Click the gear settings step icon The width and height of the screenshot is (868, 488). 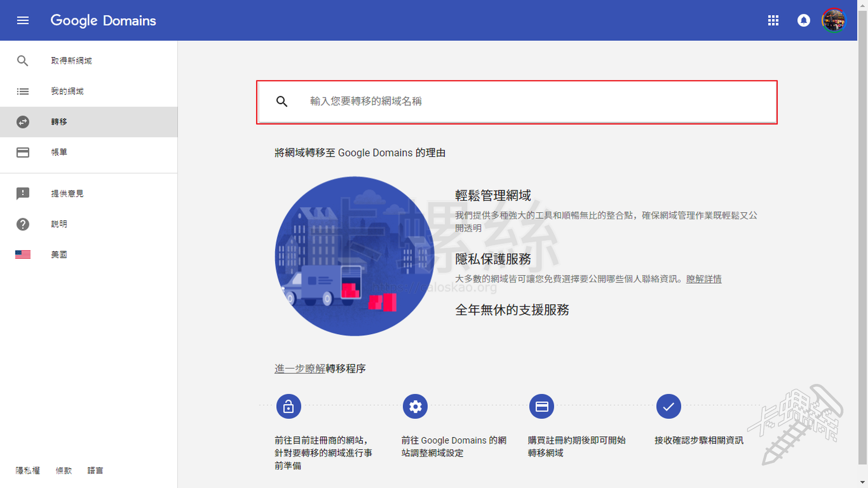click(415, 407)
